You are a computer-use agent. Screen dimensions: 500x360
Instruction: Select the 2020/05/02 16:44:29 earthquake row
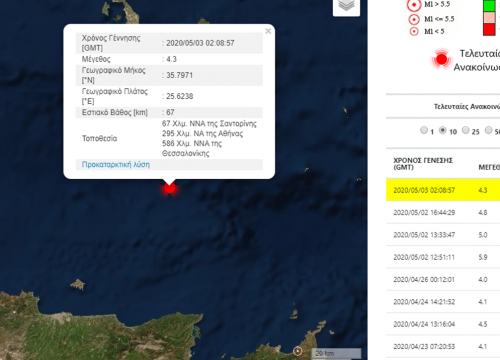click(x=443, y=212)
